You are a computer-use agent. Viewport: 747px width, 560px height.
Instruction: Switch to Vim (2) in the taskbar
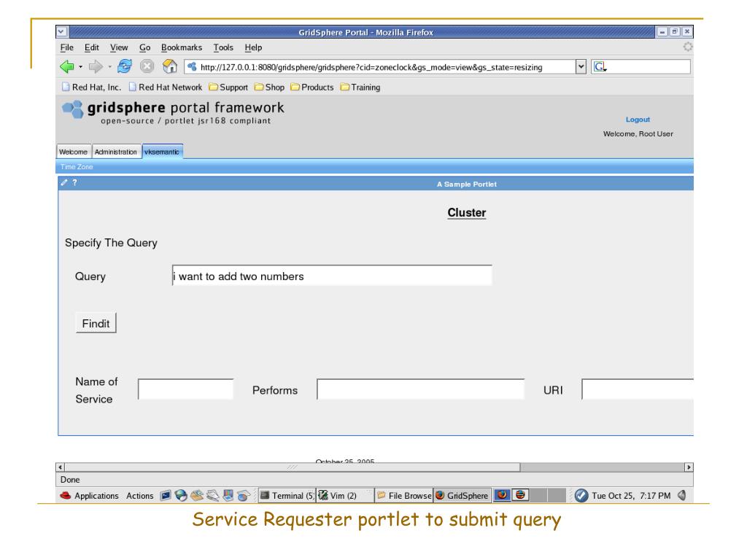[x=344, y=496]
